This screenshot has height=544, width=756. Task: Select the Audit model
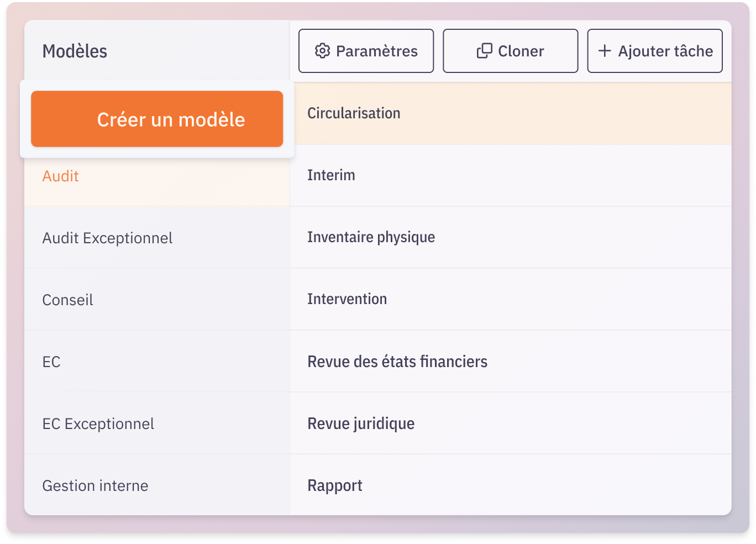[x=157, y=176]
